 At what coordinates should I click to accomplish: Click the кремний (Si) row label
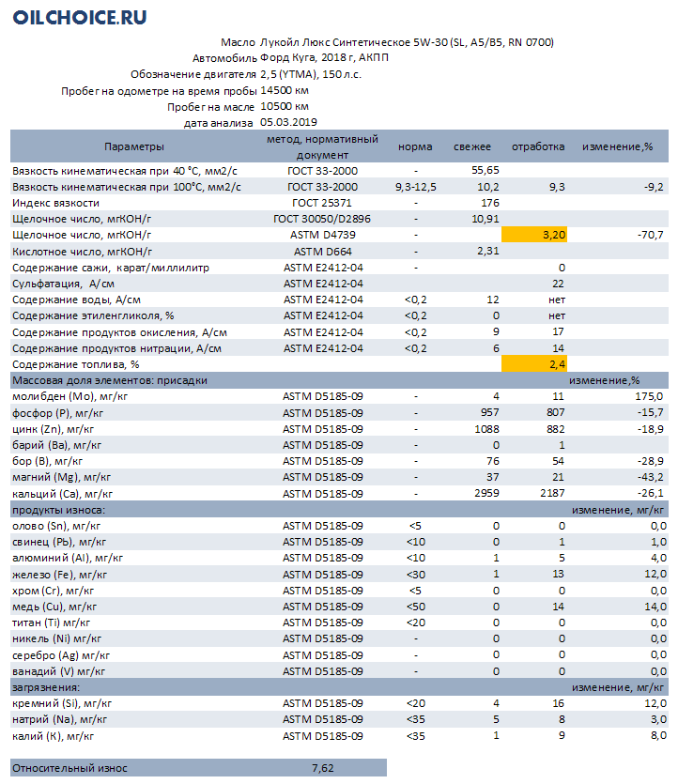click(x=62, y=703)
